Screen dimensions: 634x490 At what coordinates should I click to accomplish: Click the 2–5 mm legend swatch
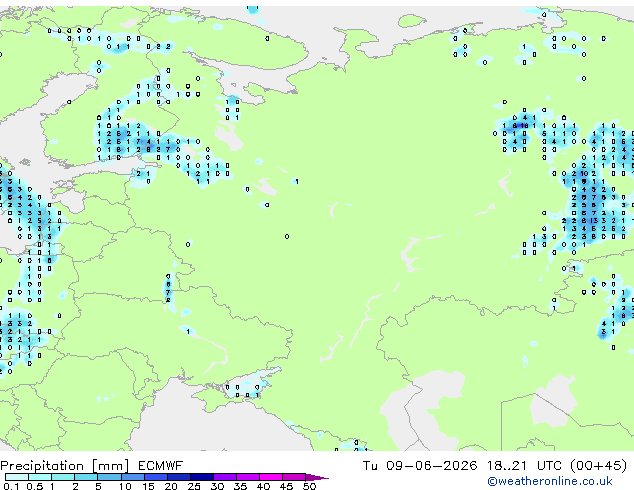pyautogui.click(x=86, y=477)
